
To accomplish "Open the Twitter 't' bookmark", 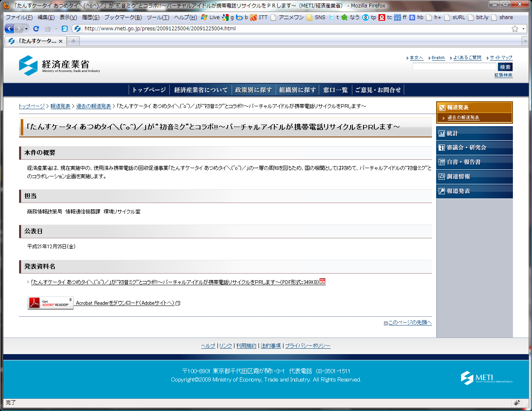I will 334,17.
